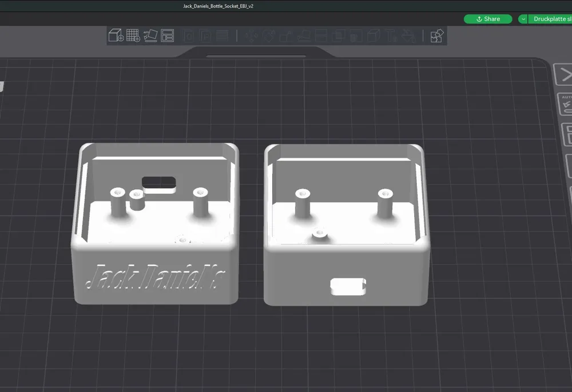Click the Split to objects icon
This screenshot has width=572, height=392.
[x=189, y=35]
